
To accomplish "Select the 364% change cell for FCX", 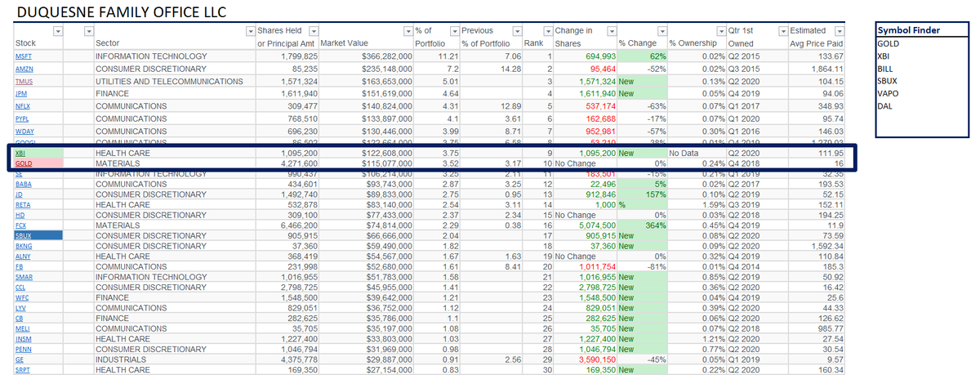I will click(x=642, y=225).
